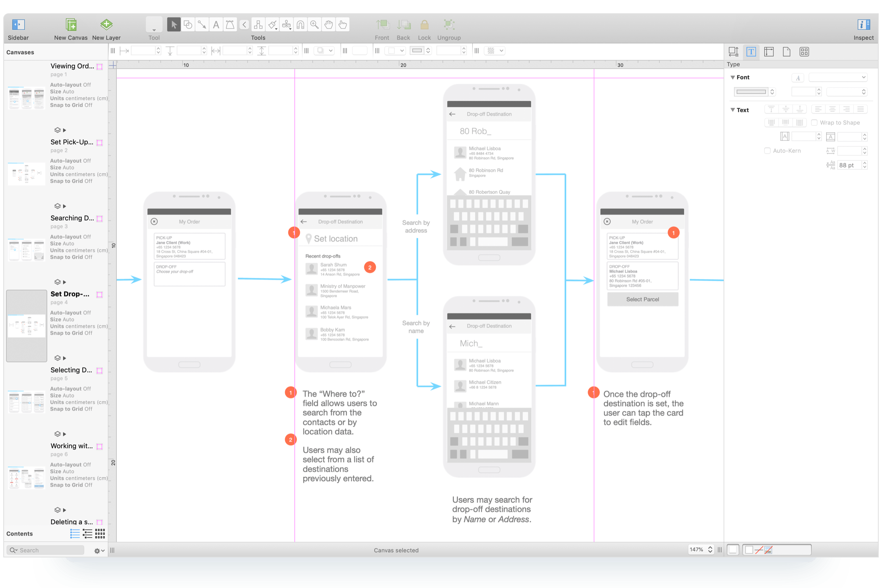The image size is (882, 588).
Task: Toggle the Inspect panel
Action: pos(864,25)
